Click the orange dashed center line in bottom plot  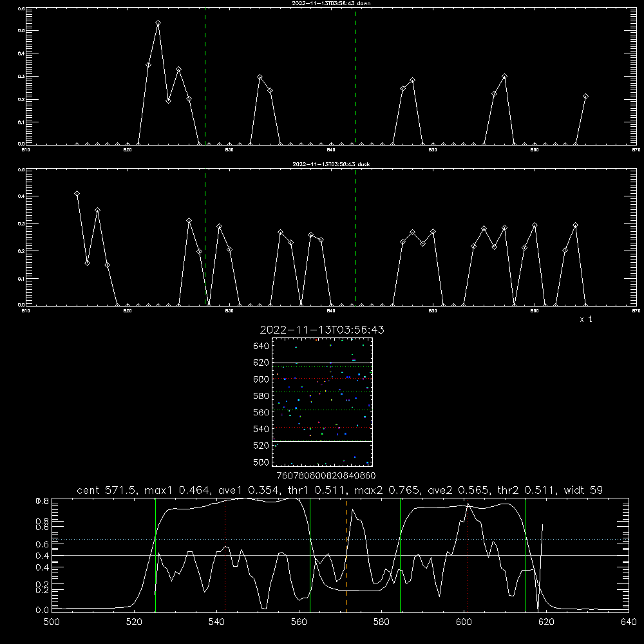coord(346,555)
